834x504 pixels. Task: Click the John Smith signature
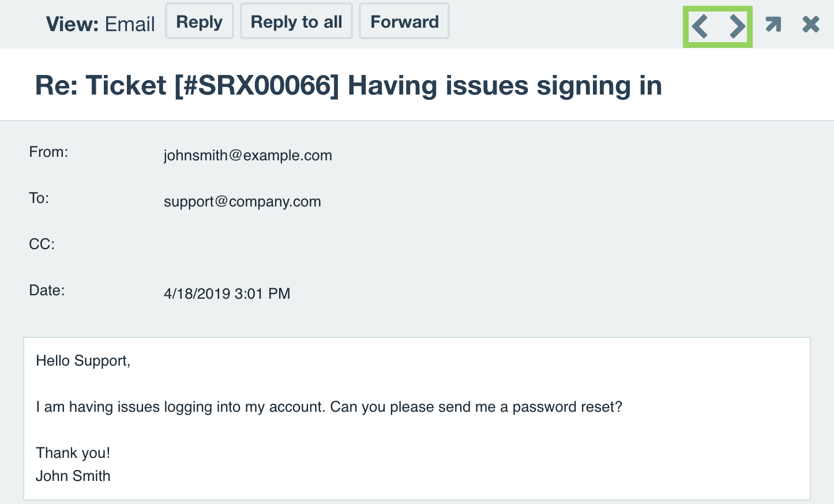pyautogui.click(x=73, y=476)
